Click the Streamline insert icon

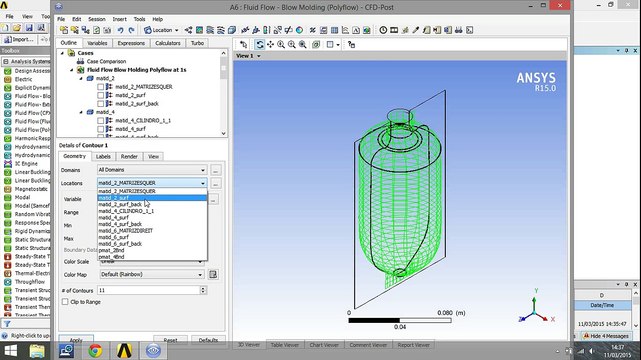[210, 30]
